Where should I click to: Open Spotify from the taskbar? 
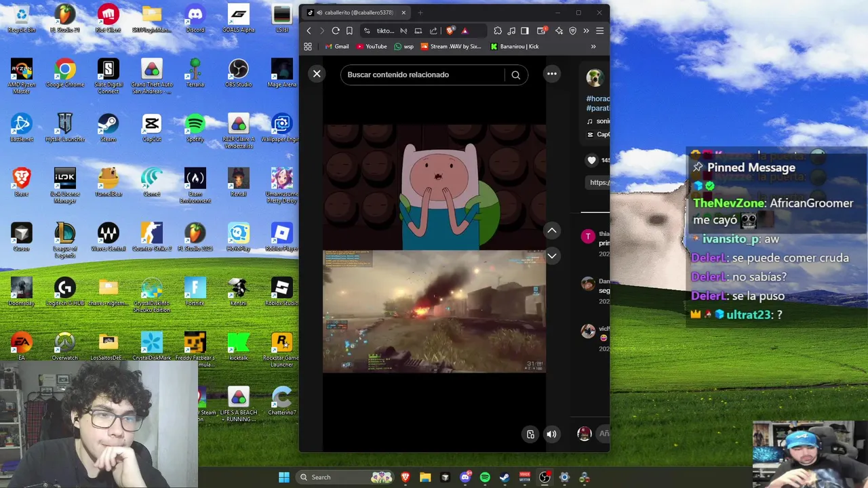click(x=485, y=477)
